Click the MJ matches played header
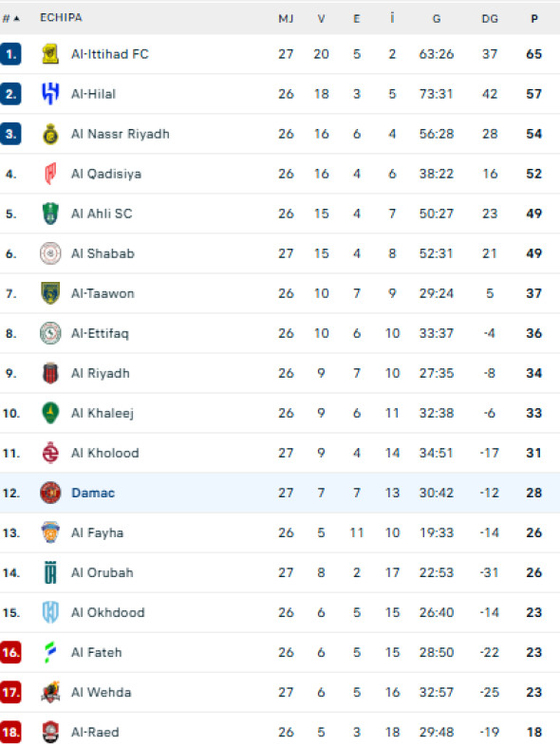This screenshot has width=560, height=746. tap(286, 19)
